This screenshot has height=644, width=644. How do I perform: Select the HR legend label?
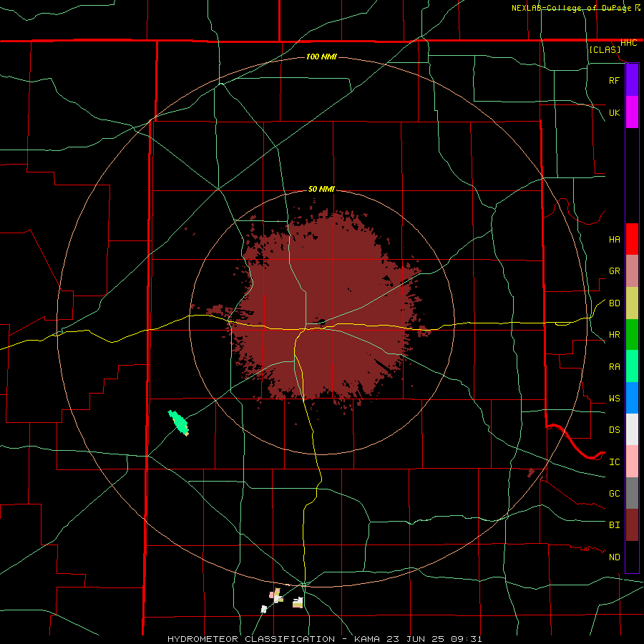click(614, 335)
